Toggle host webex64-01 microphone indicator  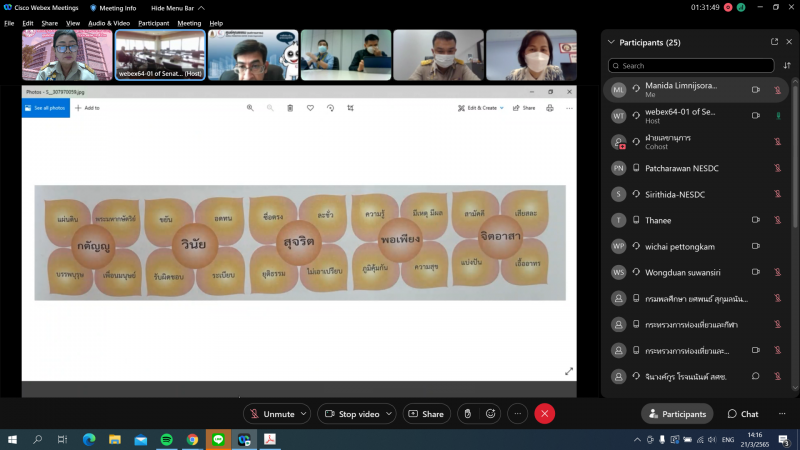point(778,116)
